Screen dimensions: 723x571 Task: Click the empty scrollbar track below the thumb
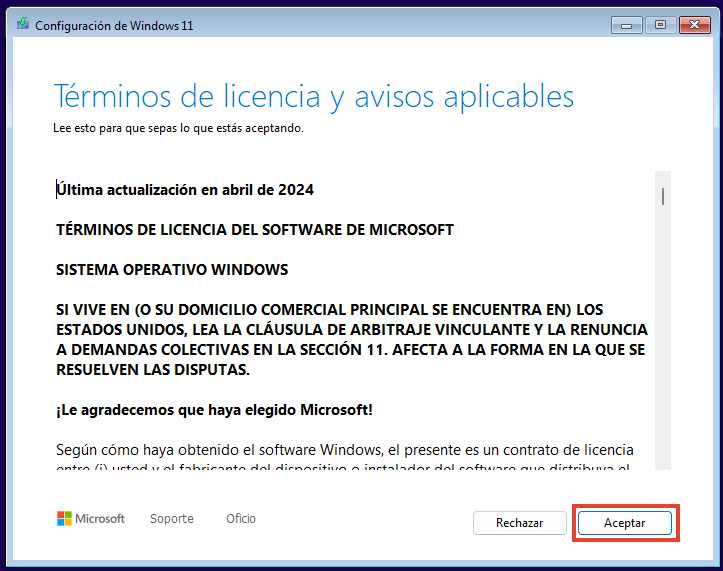coord(662,350)
